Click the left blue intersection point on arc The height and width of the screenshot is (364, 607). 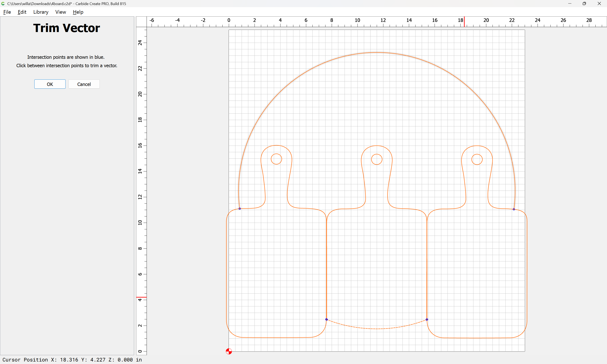coord(240,209)
